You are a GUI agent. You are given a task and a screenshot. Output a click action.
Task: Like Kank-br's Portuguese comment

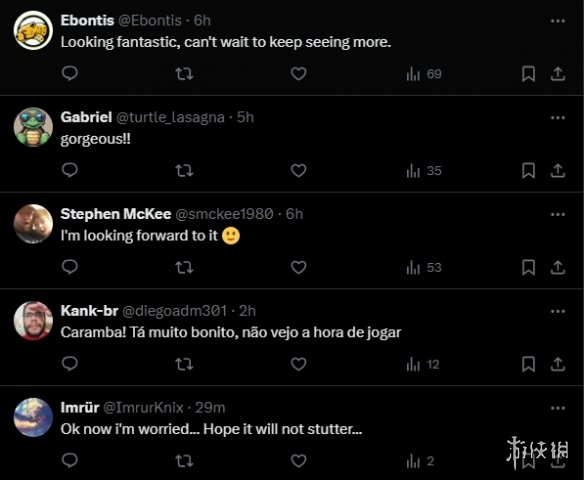tap(298, 364)
